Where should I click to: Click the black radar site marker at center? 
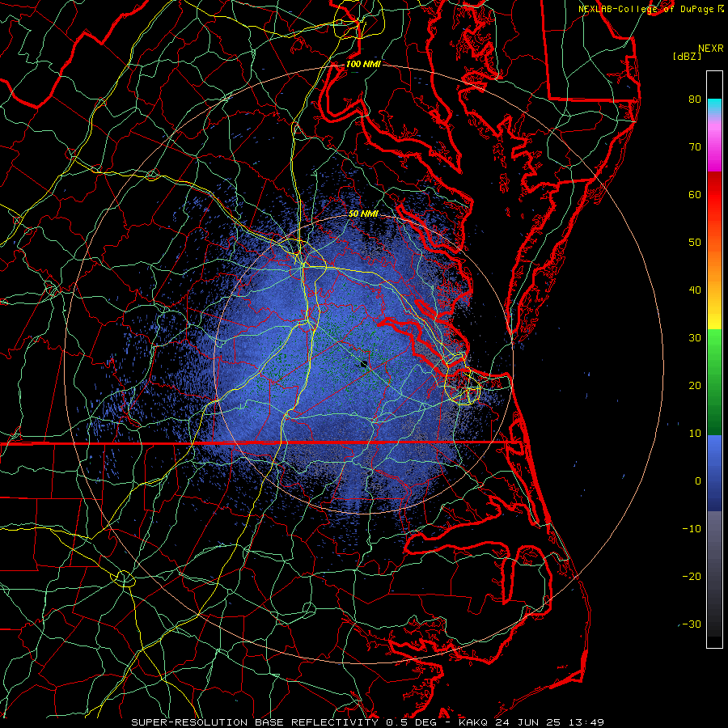pos(365,364)
